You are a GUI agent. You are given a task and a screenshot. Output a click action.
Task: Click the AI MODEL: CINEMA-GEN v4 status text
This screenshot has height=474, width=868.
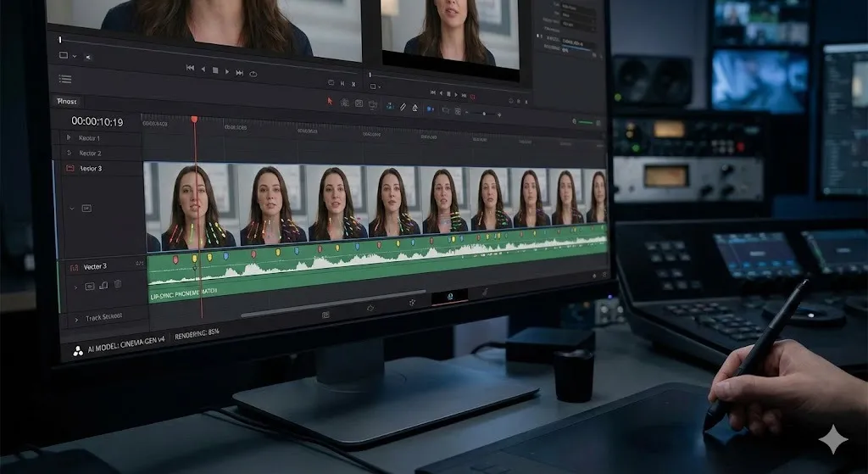[x=126, y=344]
